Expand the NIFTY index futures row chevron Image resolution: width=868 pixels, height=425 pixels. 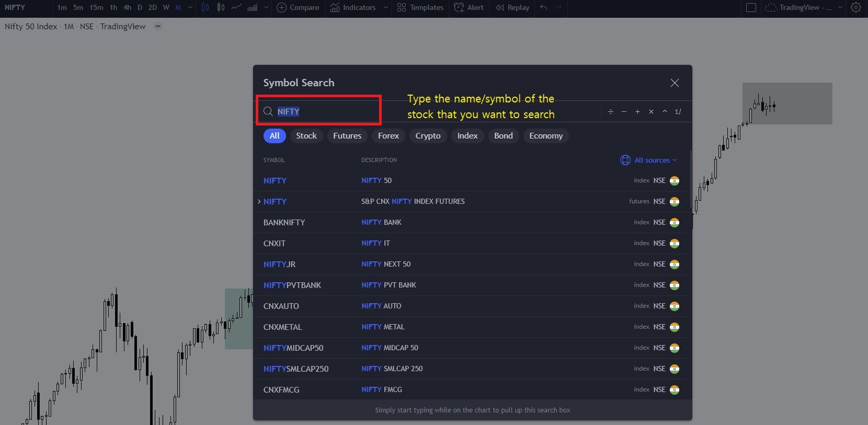[259, 201]
